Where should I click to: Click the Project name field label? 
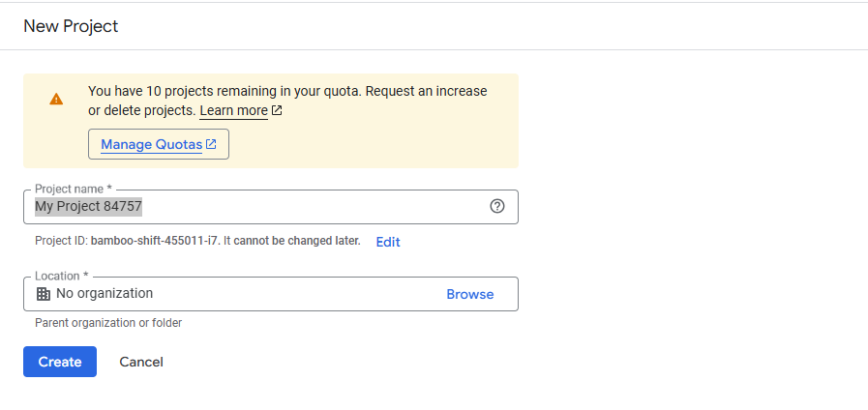pyautogui.click(x=73, y=189)
